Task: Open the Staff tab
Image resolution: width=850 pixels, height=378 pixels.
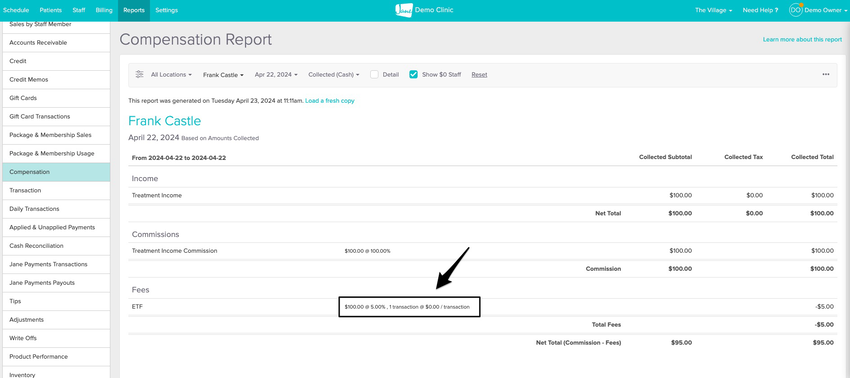Action: (x=79, y=10)
